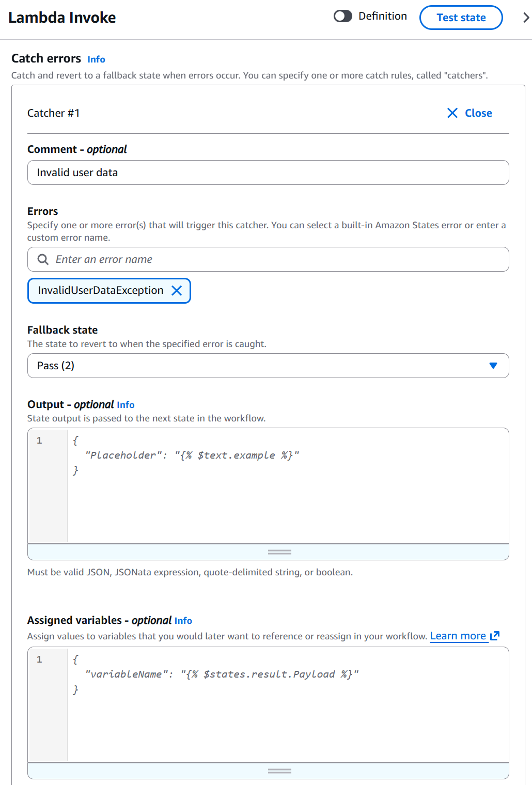The image size is (532, 785).
Task: Edit the Comment field containing Invalid user data
Action: pos(268,172)
